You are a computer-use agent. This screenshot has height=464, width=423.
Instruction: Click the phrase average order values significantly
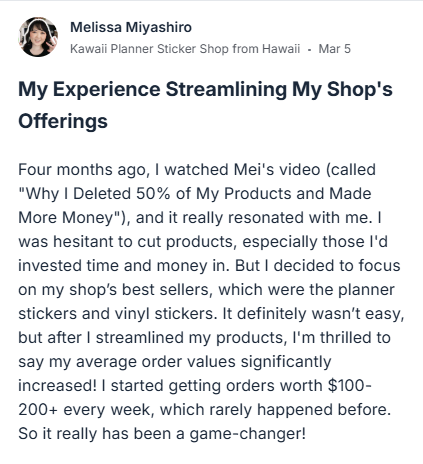pos(204,362)
